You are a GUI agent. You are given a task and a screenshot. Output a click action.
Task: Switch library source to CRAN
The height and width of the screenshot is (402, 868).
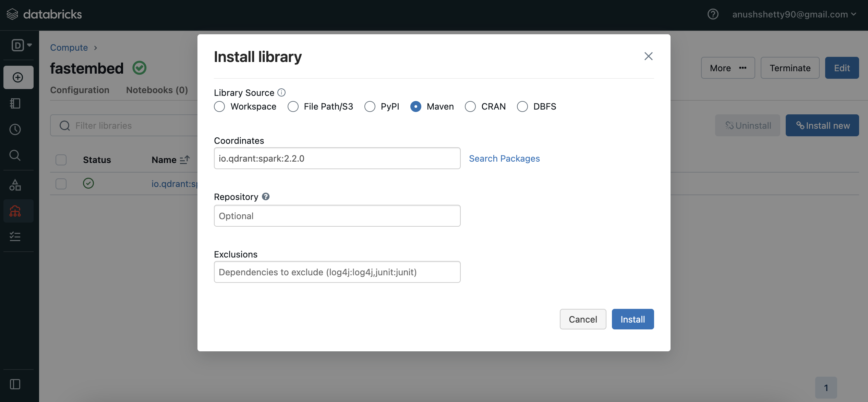tap(470, 106)
